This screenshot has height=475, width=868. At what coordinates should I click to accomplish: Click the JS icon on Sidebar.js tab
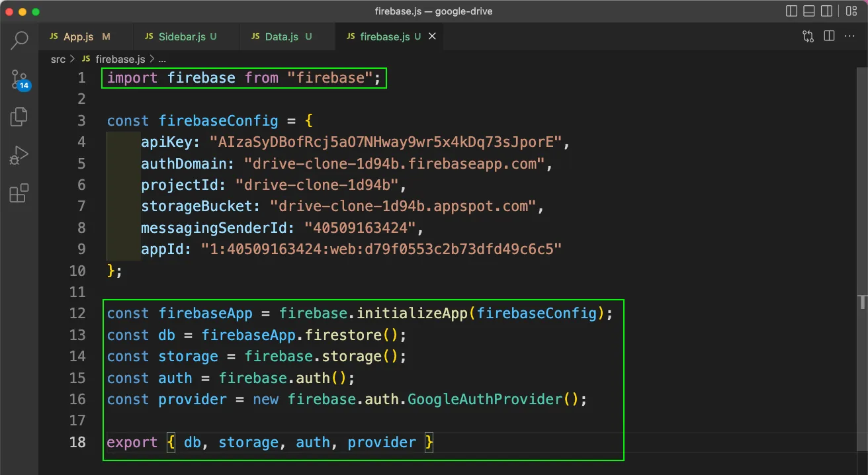(150, 36)
